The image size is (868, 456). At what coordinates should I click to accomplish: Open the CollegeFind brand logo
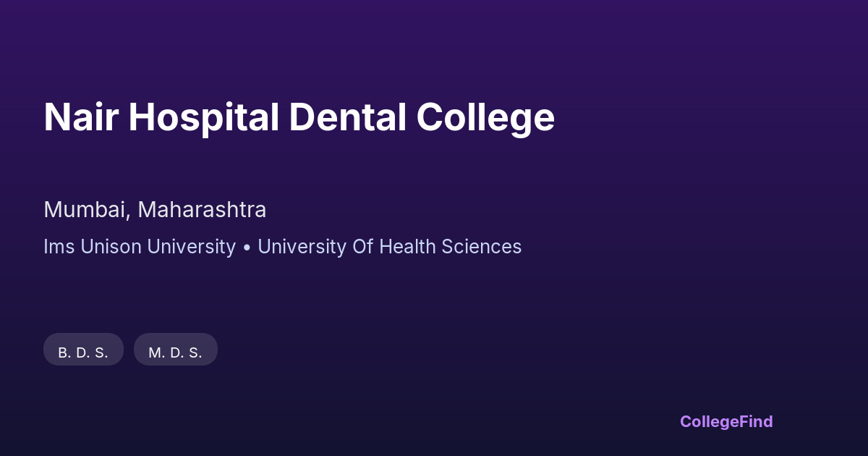pos(726,421)
